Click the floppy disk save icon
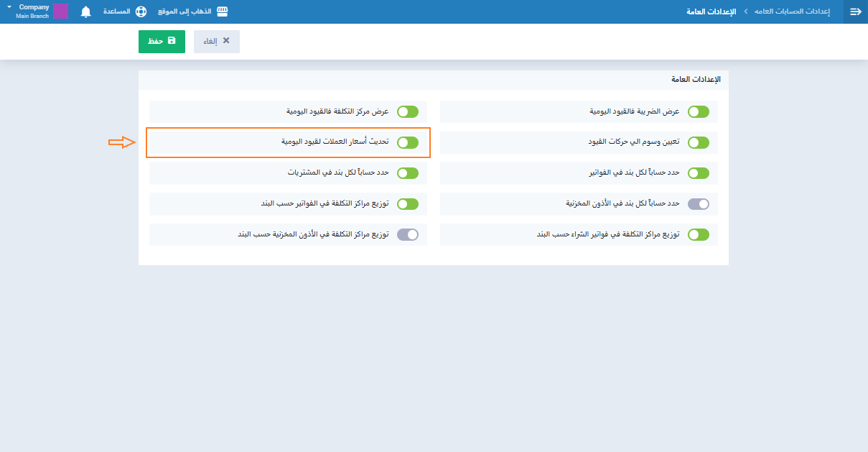Viewport: 868px width, 452px height. (x=172, y=41)
